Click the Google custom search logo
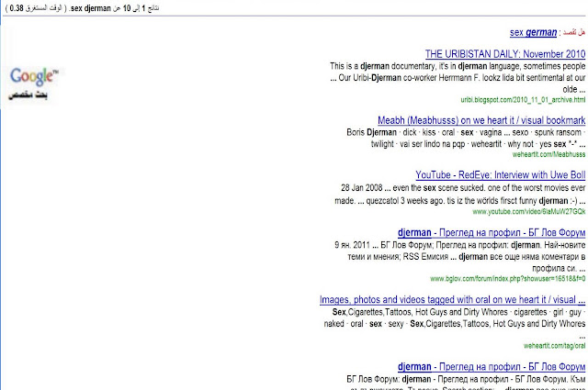Viewport: 588px width, 390px height. coord(34,84)
